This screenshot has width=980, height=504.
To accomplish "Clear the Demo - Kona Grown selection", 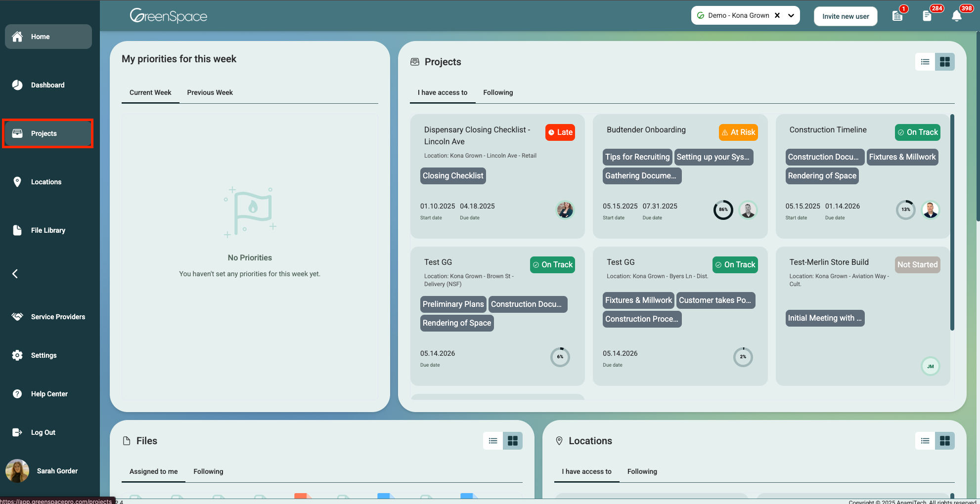I will point(777,15).
